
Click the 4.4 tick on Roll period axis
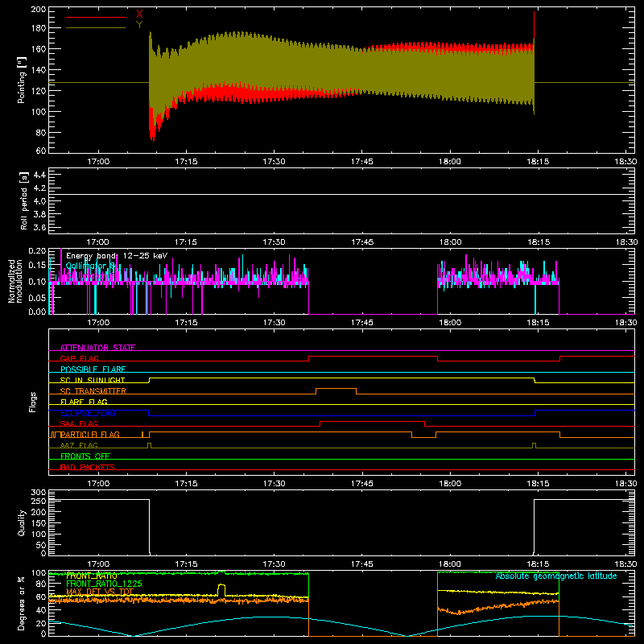pyautogui.click(x=39, y=175)
